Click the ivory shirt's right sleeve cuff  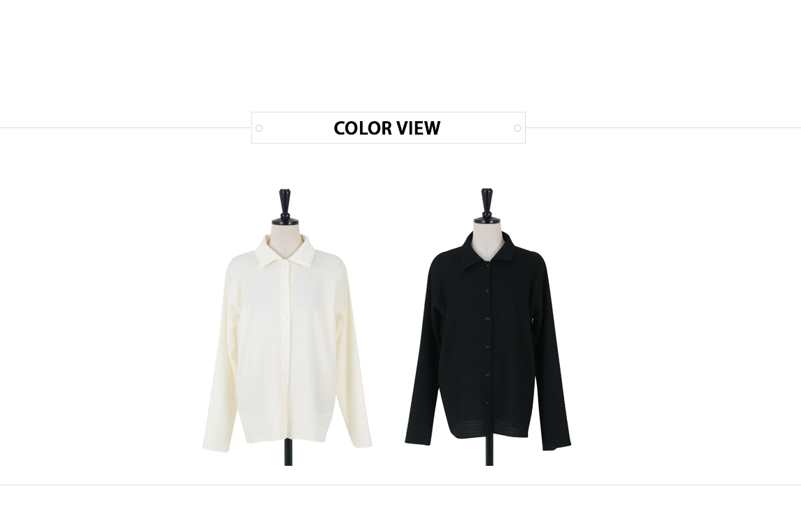[x=361, y=442]
